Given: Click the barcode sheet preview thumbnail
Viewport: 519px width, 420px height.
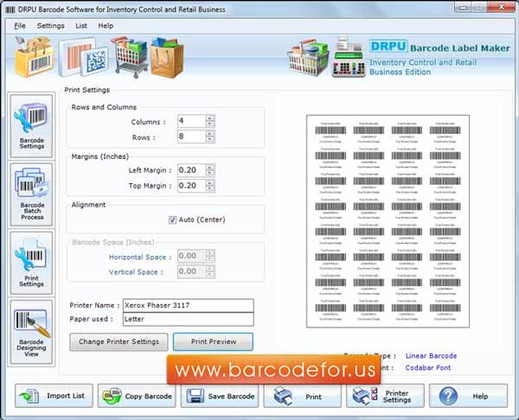Looking at the screenshot, I should click(x=388, y=221).
